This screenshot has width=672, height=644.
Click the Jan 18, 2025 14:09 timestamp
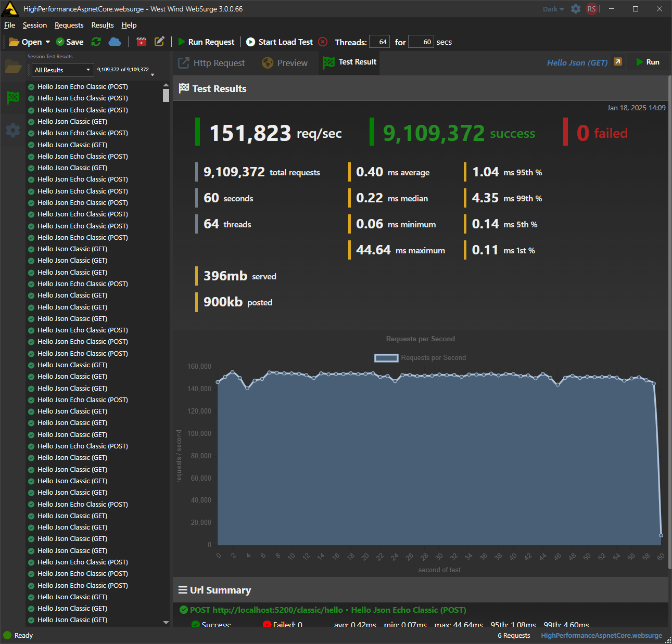636,108
